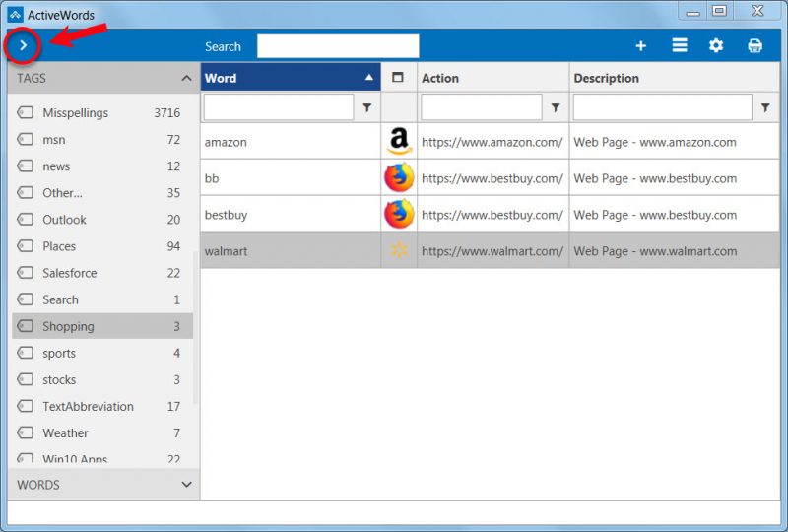Click 'Web Page - www.walmart.com' description

(x=655, y=250)
